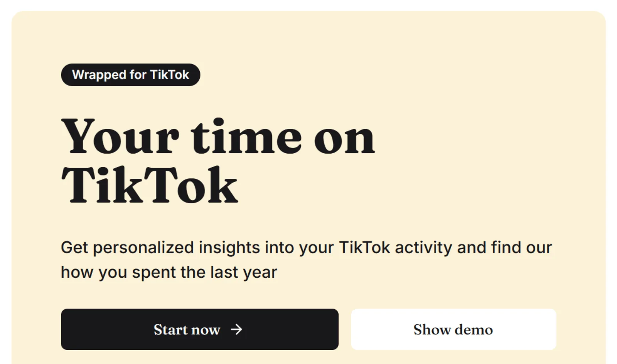
Task: Click the word "Show" in the white button
Action: (x=432, y=330)
